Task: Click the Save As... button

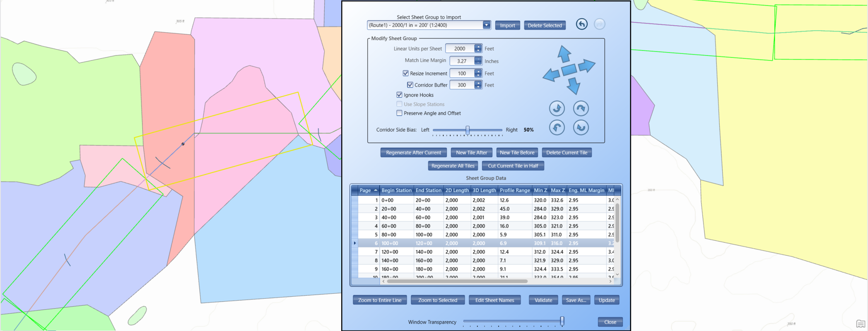Action: tap(576, 300)
